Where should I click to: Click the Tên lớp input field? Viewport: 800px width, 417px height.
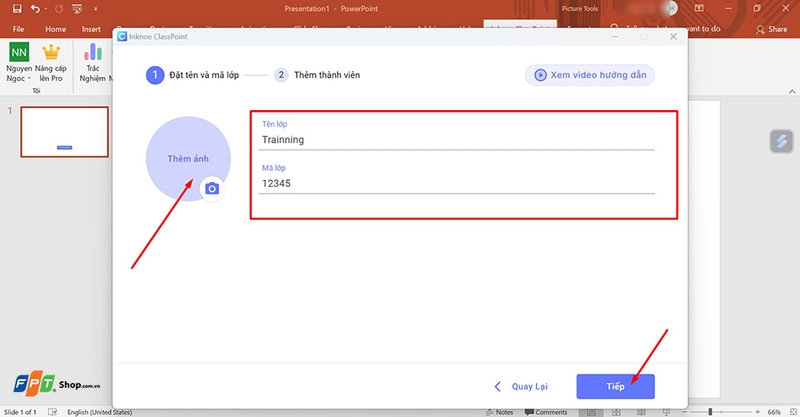pos(456,139)
